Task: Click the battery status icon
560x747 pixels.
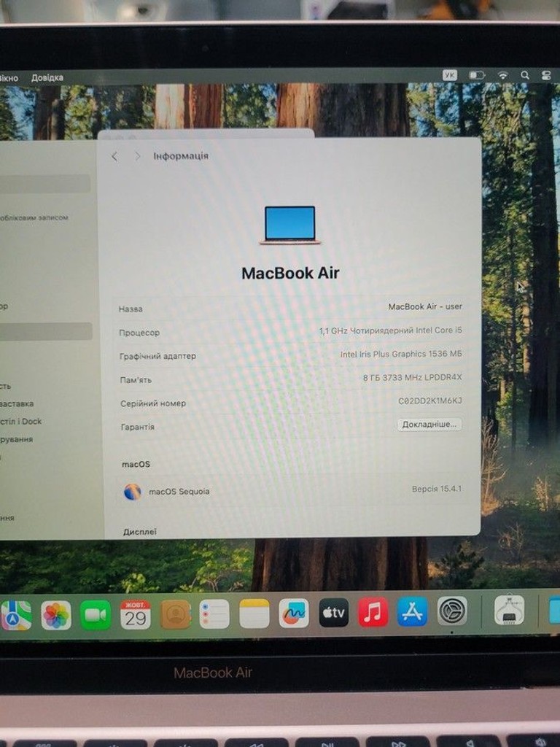Action: 477,75
